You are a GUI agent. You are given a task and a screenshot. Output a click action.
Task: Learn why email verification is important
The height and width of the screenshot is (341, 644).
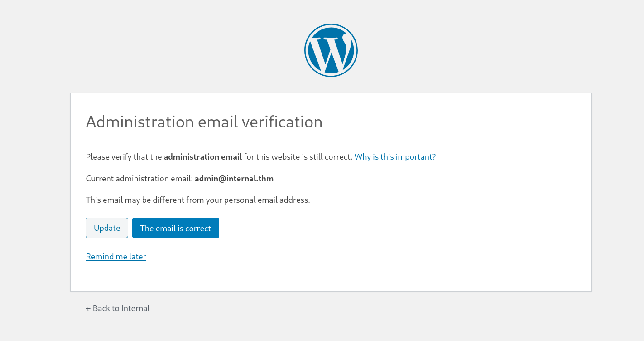click(x=395, y=157)
